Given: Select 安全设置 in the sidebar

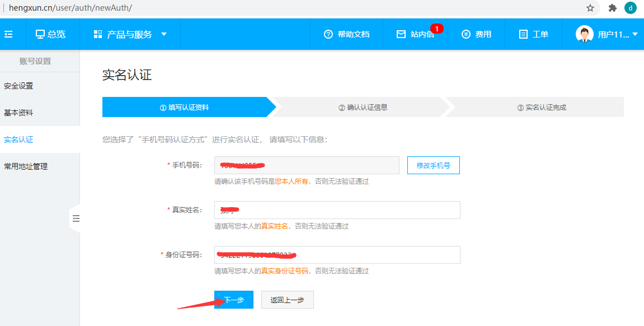Looking at the screenshot, I should tap(18, 86).
